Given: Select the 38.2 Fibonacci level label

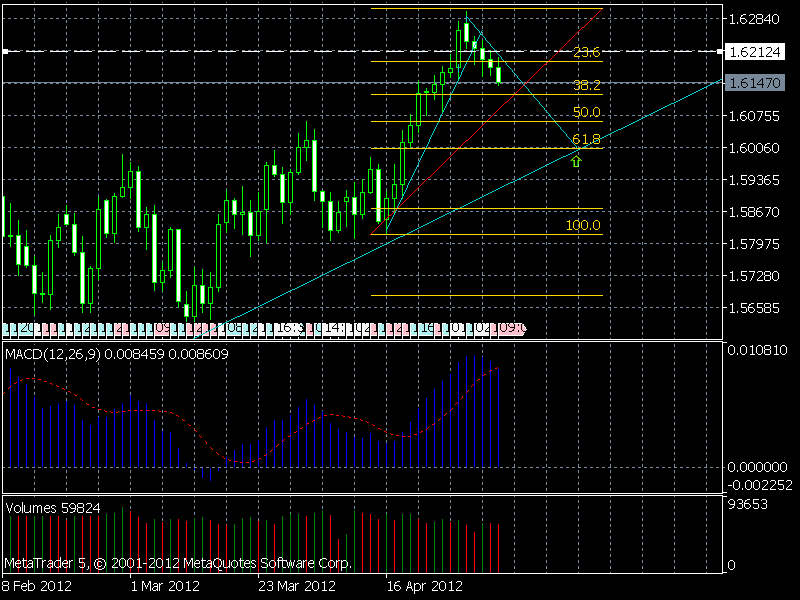Looking at the screenshot, I should coord(586,85).
